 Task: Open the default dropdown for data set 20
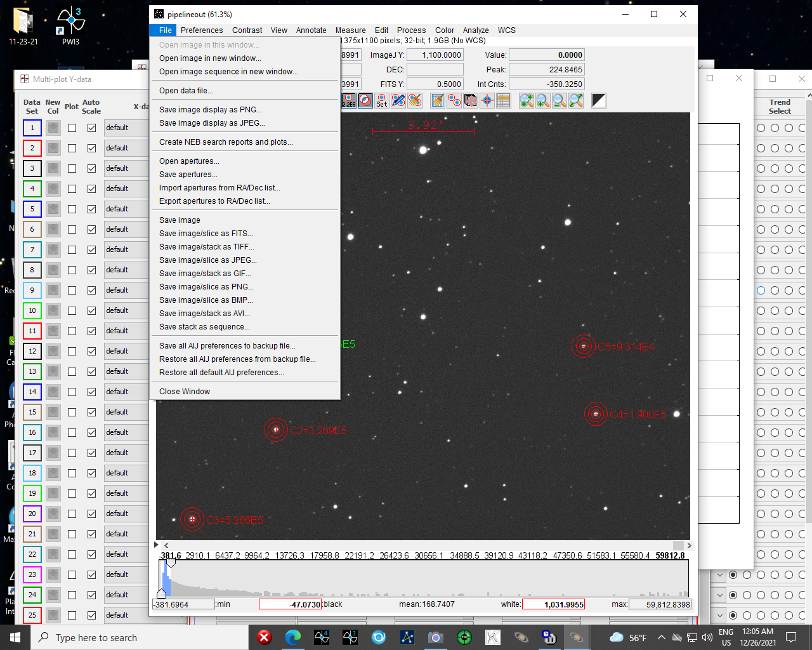(x=126, y=514)
